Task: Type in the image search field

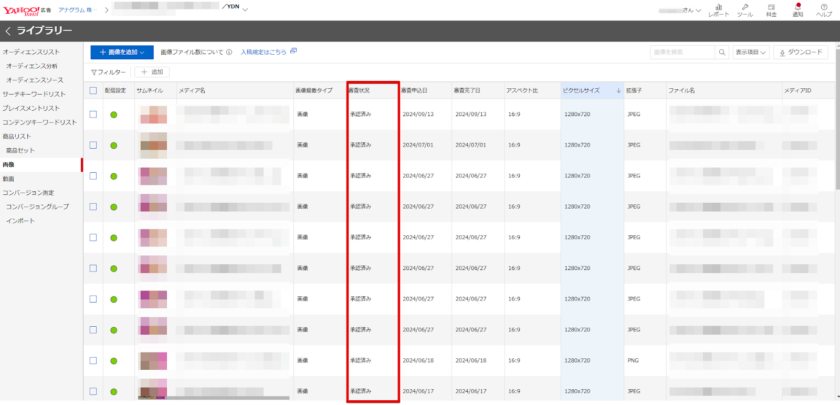Action: [682, 52]
